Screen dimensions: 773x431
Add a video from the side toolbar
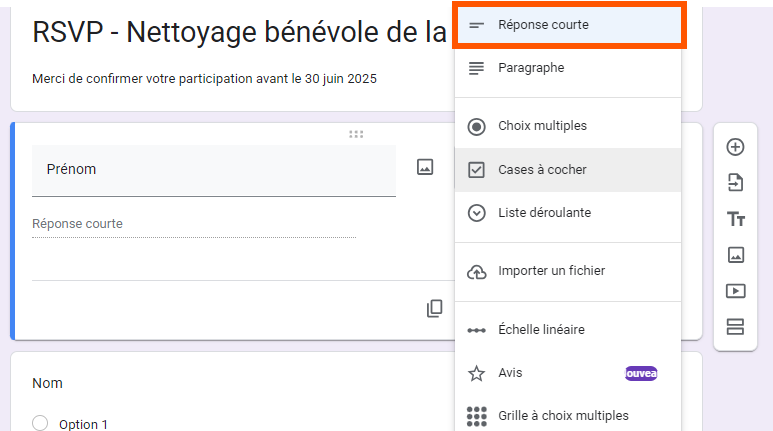[x=735, y=291]
